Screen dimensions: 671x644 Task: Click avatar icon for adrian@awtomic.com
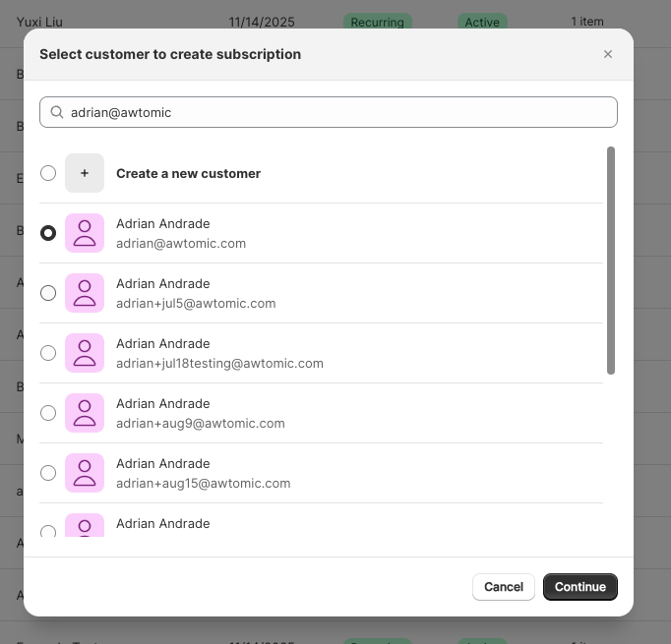[x=85, y=233]
